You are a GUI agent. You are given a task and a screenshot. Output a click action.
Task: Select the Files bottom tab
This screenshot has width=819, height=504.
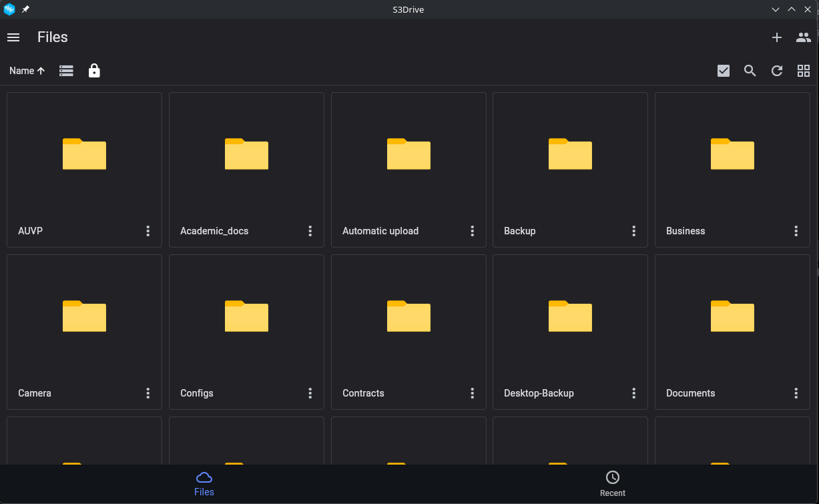click(204, 483)
